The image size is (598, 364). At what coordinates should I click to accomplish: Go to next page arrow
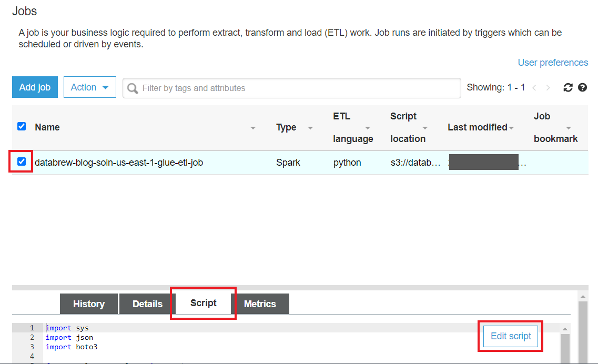coord(548,88)
